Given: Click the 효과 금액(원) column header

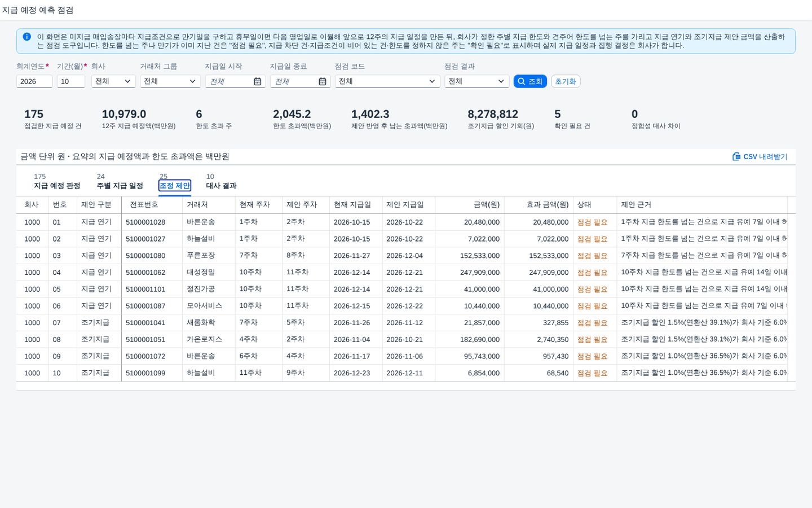Looking at the screenshot, I should tap(539, 204).
